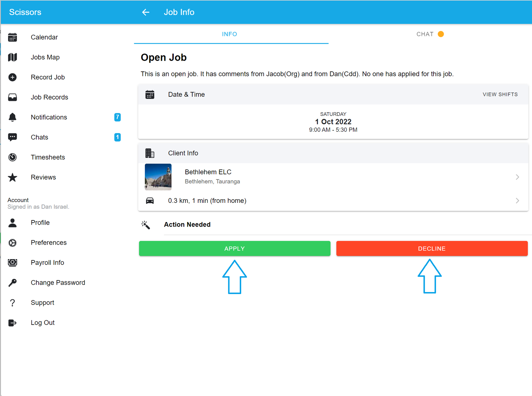This screenshot has height=396, width=532.
Task: Click the 'Signed in as Dan Israel.' text
Action: [x=38, y=207]
